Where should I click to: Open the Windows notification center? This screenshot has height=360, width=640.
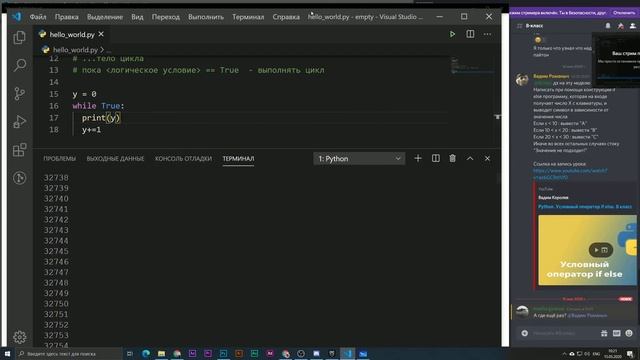(x=631, y=353)
